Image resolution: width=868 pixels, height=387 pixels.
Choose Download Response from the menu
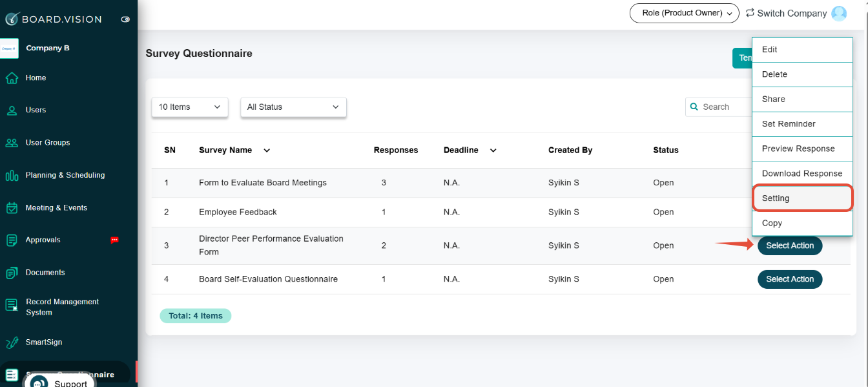tap(802, 174)
